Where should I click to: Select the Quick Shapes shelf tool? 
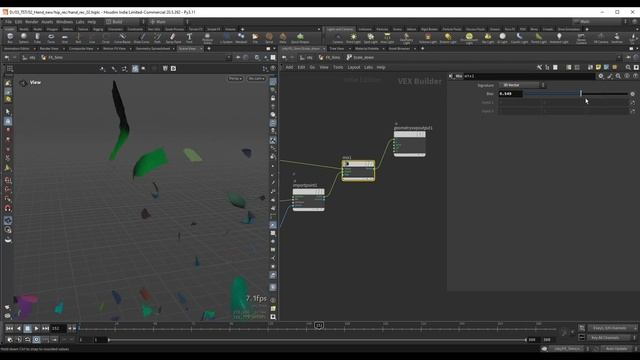pos(300,38)
